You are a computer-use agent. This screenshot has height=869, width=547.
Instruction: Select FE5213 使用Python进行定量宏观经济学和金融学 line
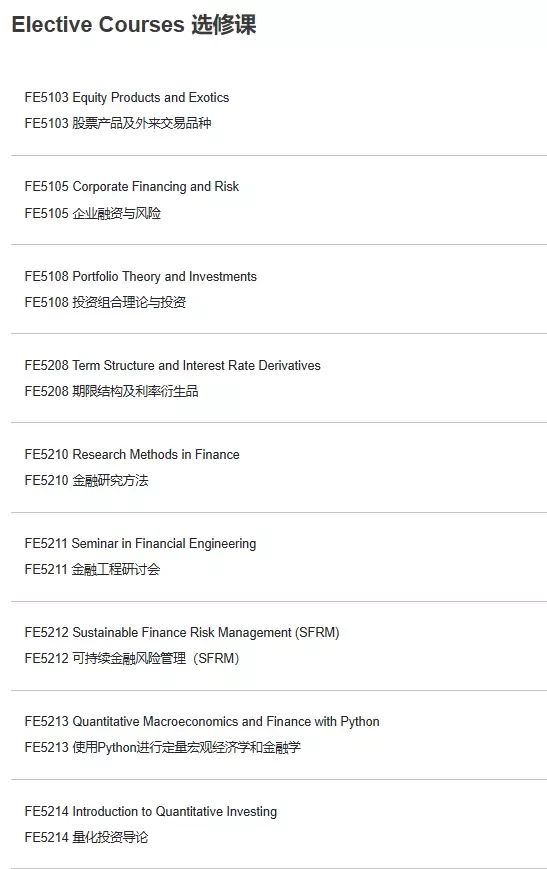click(162, 747)
